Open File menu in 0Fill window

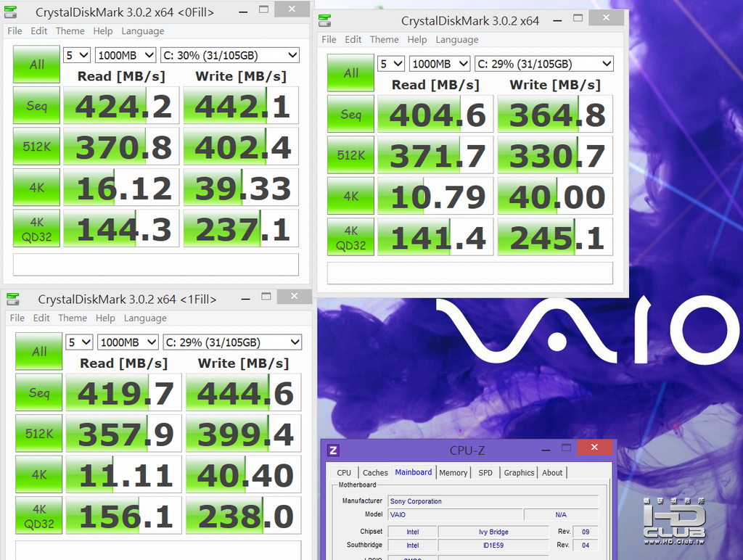(x=15, y=30)
